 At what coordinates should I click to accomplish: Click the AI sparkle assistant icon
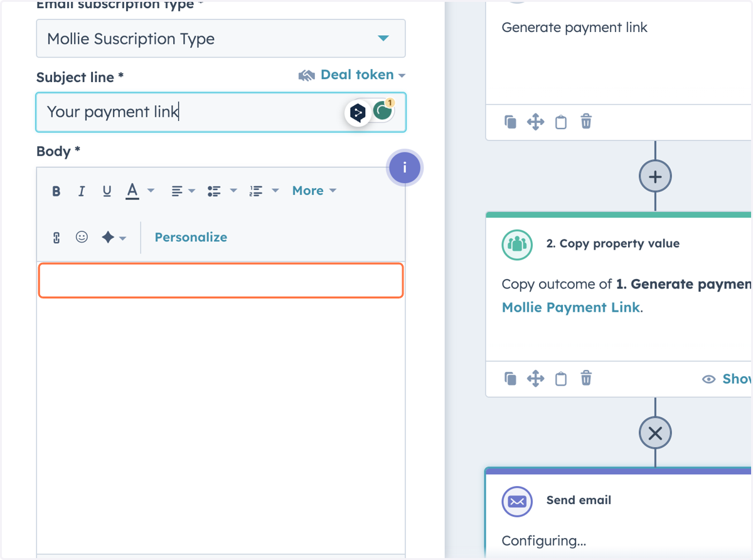click(108, 237)
